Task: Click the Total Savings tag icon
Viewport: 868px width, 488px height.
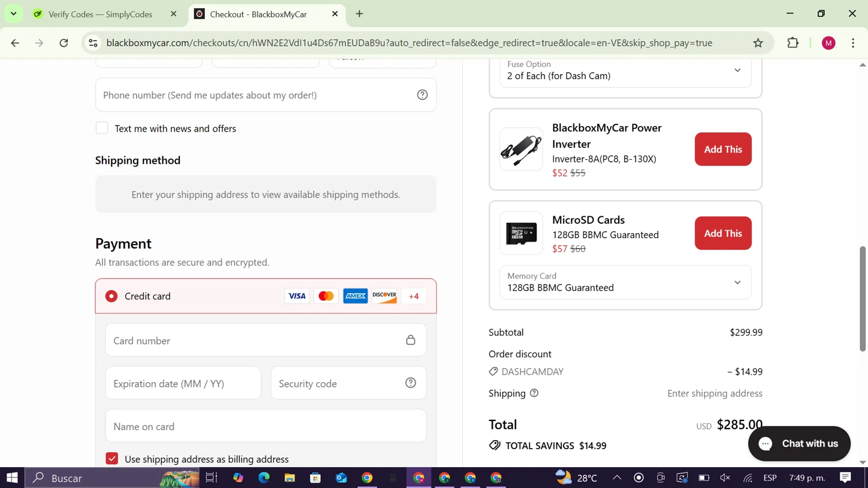Action: (495, 445)
